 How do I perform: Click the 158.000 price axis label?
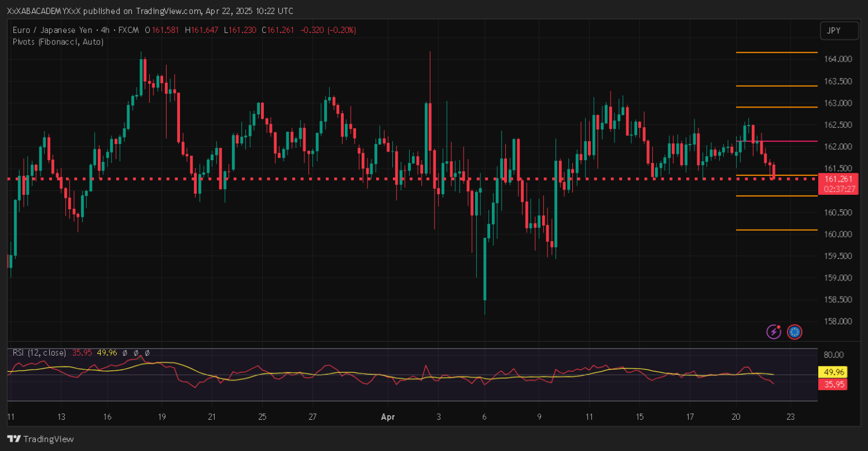point(837,321)
